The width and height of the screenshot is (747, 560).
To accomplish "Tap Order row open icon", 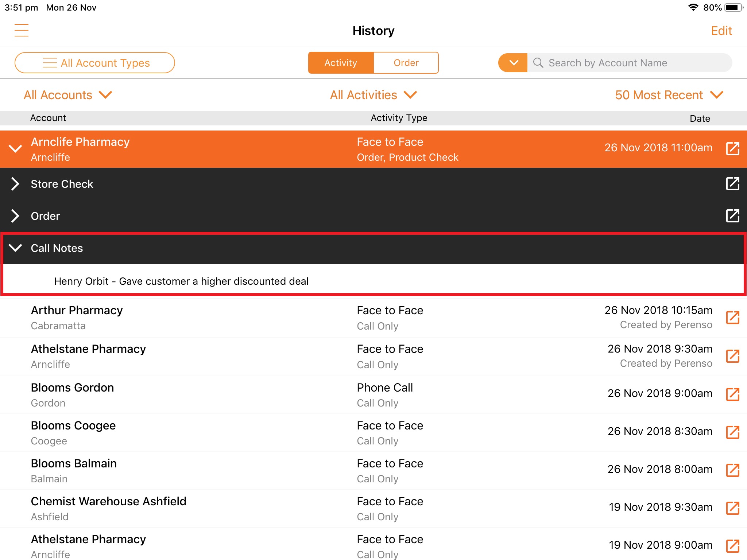I will (x=732, y=216).
